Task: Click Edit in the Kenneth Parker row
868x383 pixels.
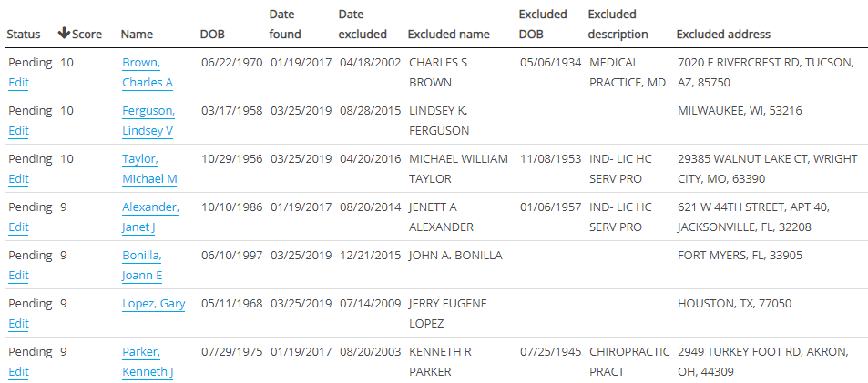Action: point(18,372)
